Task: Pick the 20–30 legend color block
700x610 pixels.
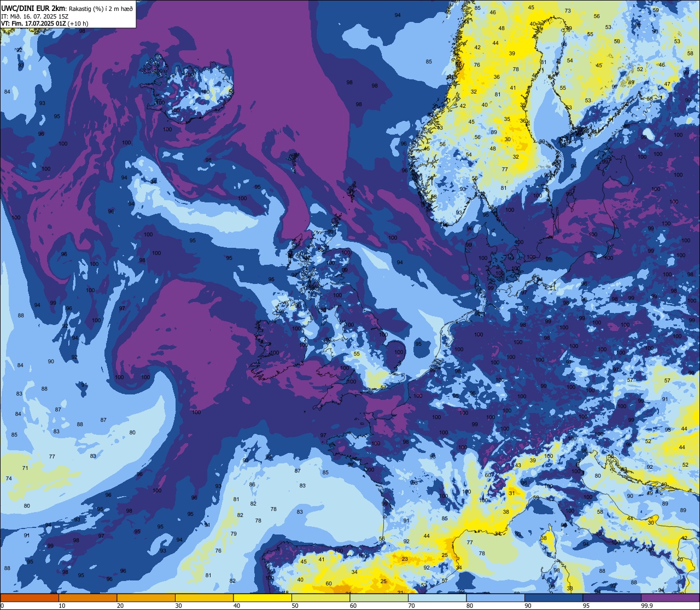Action: click(146, 597)
